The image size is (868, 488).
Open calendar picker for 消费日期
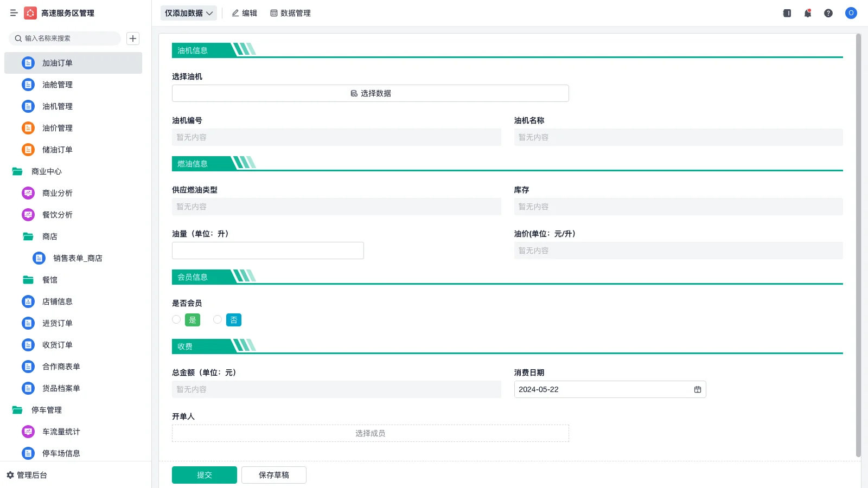[697, 389]
